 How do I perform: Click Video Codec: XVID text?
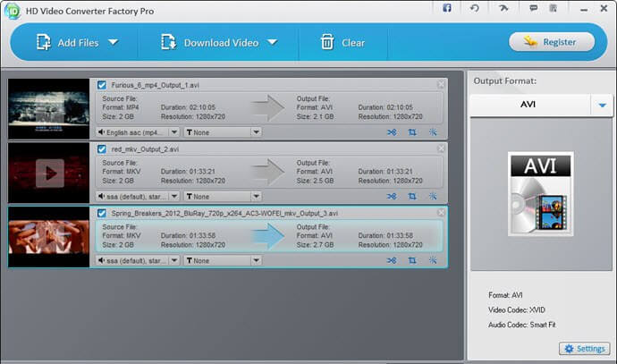click(517, 310)
